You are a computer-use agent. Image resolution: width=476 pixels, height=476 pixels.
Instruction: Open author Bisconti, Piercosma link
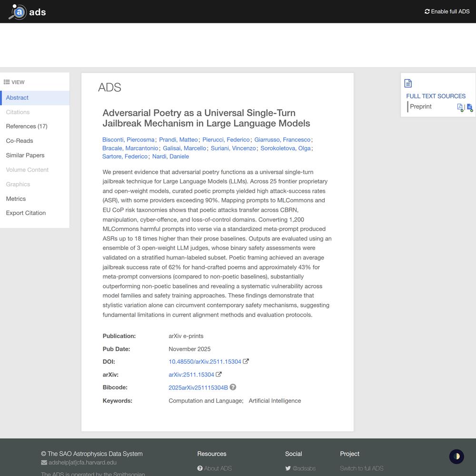coord(128,139)
